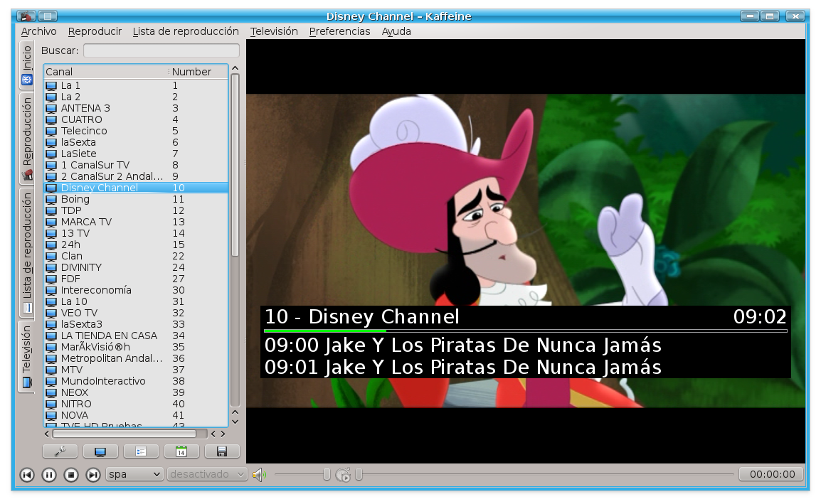Click the DVD menu toggle icon by the seek bar
This screenshot has width=821, height=504.
(x=343, y=475)
